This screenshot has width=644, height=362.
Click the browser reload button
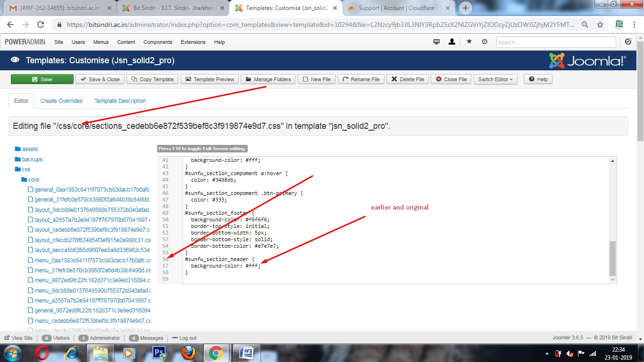coord(41,25)
